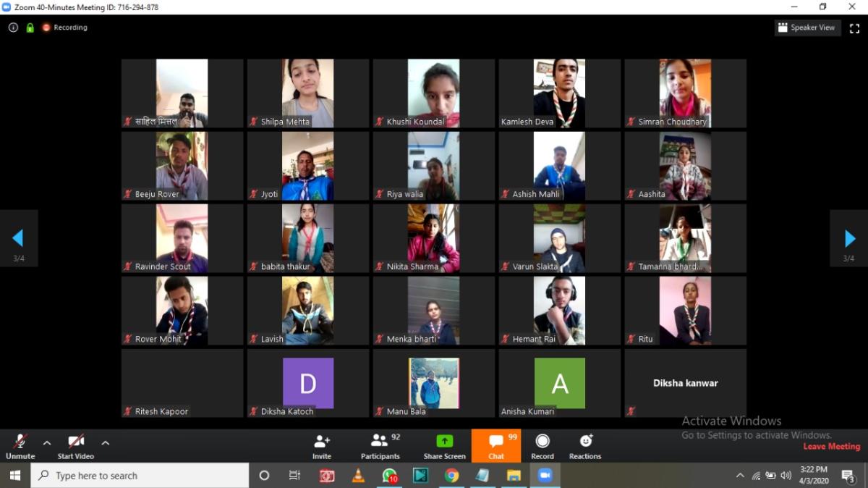Go to previous gallery page with left arrow

coord(19,237)
